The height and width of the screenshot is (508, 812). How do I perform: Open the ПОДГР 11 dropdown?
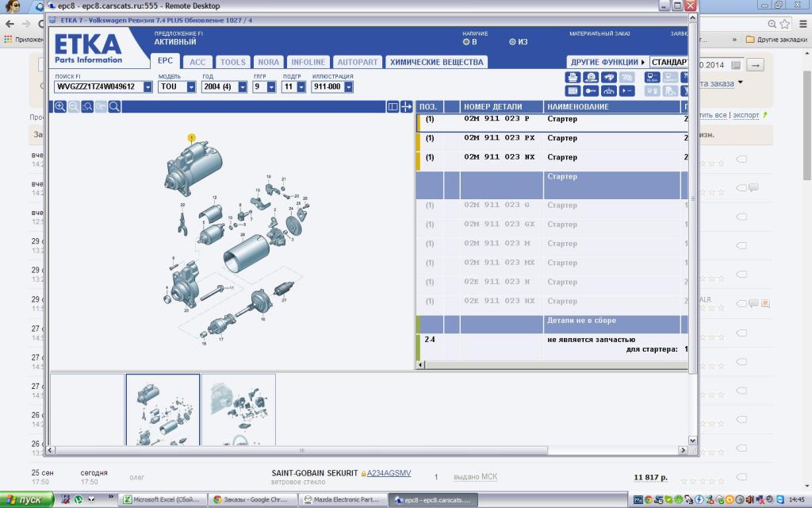(301, 87)
